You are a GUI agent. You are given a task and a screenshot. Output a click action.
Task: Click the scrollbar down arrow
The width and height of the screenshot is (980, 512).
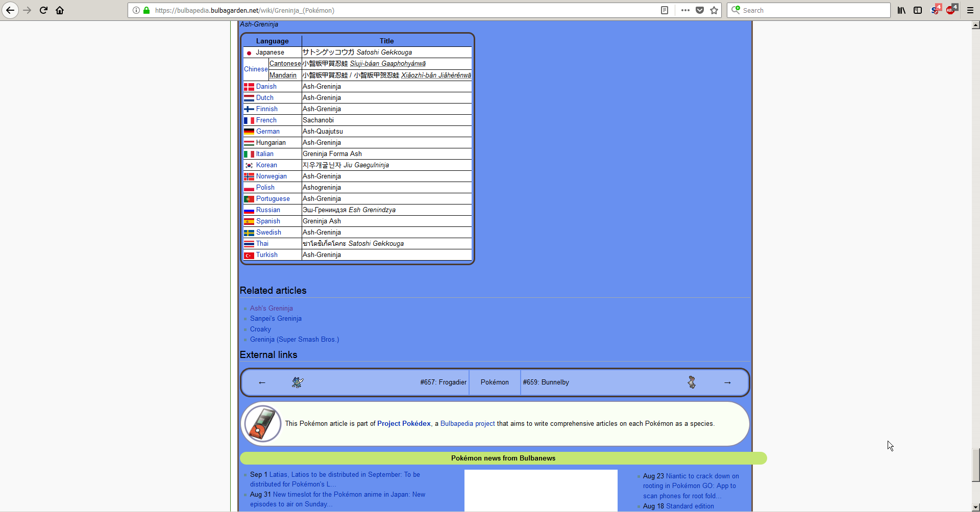(975, 507)
